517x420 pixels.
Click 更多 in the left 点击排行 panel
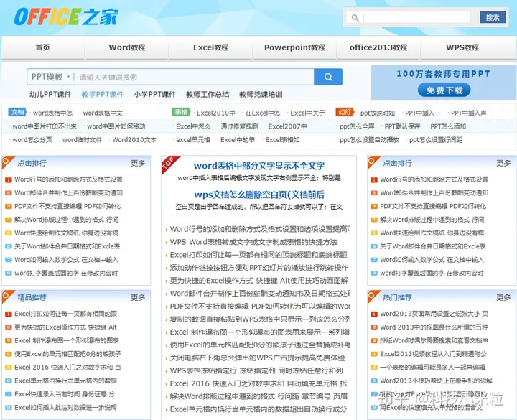pyautogui.click(x=138, y=163)
